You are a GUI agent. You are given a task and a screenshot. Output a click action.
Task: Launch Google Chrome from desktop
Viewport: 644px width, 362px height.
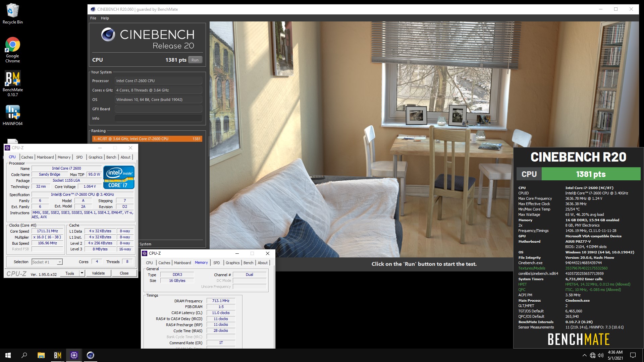point(13,50)
